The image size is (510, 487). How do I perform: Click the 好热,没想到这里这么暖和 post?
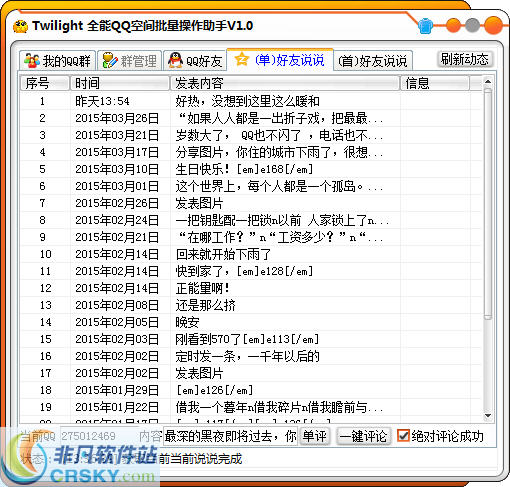click(x=247, y=101)
